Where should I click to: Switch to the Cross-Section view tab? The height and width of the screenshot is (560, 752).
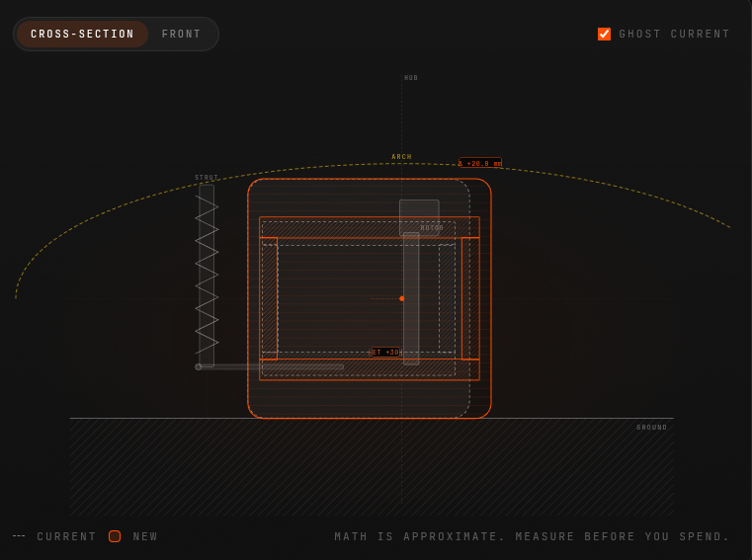(82, 34)
